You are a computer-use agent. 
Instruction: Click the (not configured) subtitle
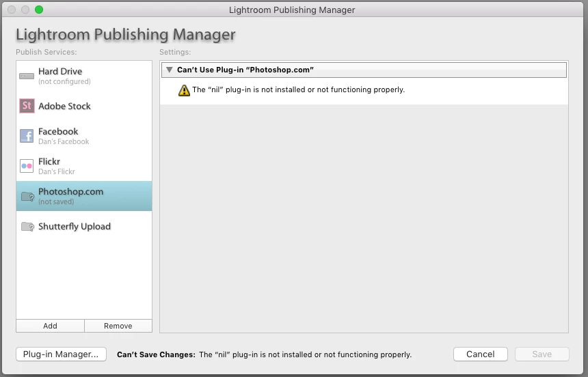click(x=64, y=81)
